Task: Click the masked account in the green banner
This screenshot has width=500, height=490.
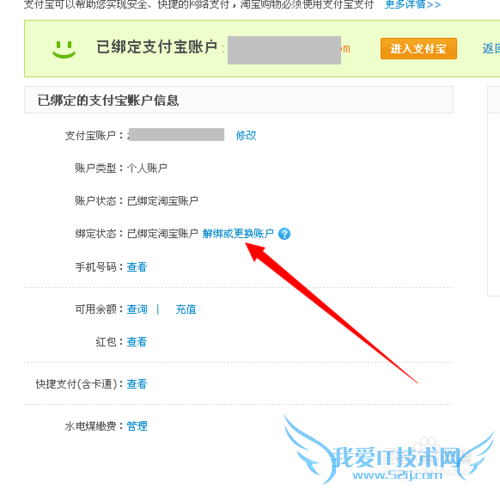Action: pos(284,50)
